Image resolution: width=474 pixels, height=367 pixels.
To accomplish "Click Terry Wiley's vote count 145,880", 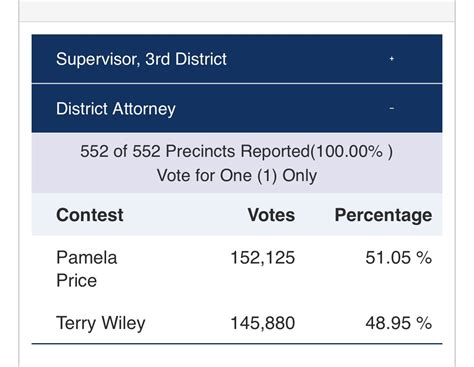I will click(263, 323).
